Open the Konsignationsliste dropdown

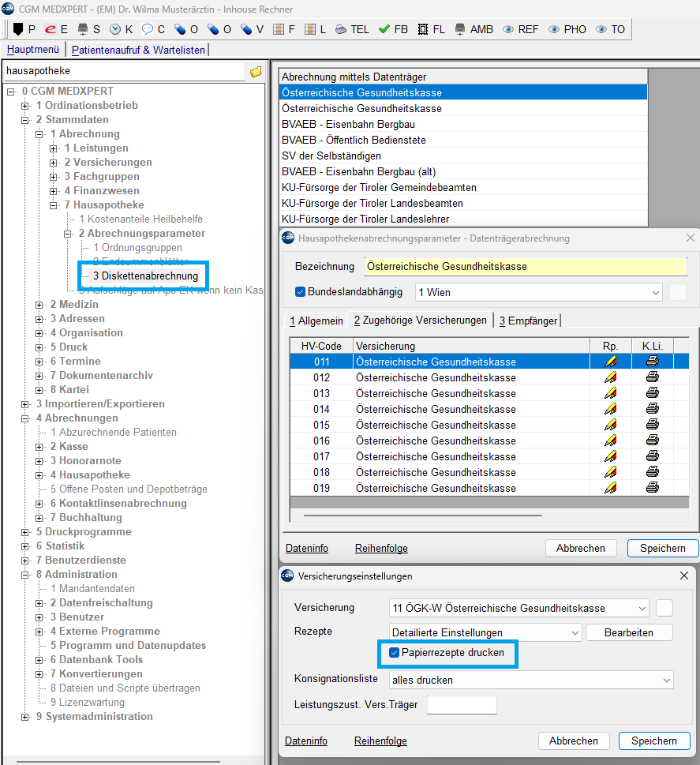tap(531, 680)
